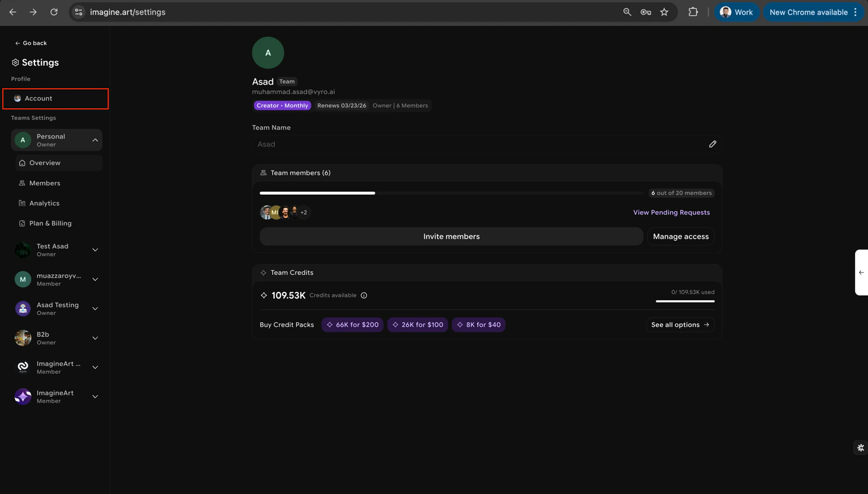This screenshot has width=868, height=494.
Task: Click the ImagineArt ... swirl logo avatar
Action: tap(23, 368)
